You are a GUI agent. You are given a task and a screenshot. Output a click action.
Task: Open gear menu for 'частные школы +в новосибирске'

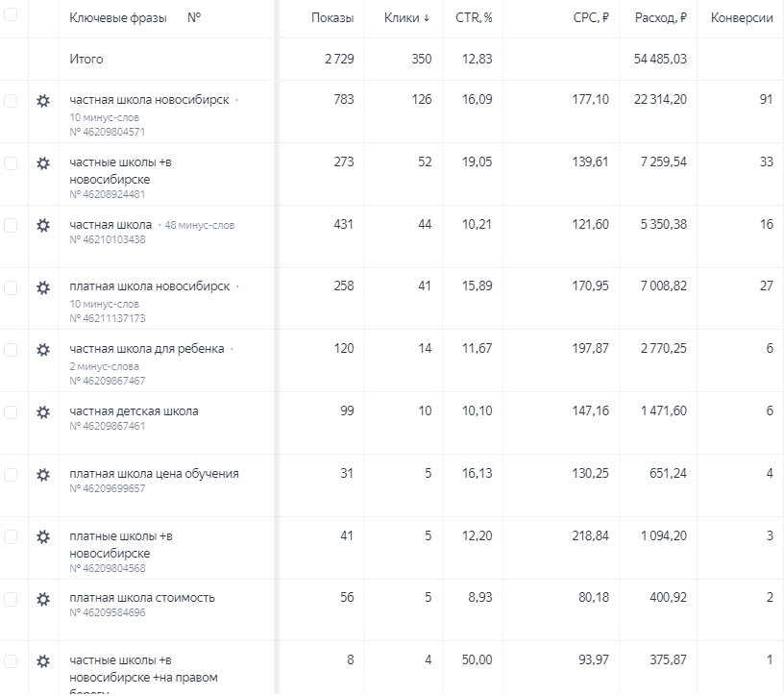[x=43, y=163]
